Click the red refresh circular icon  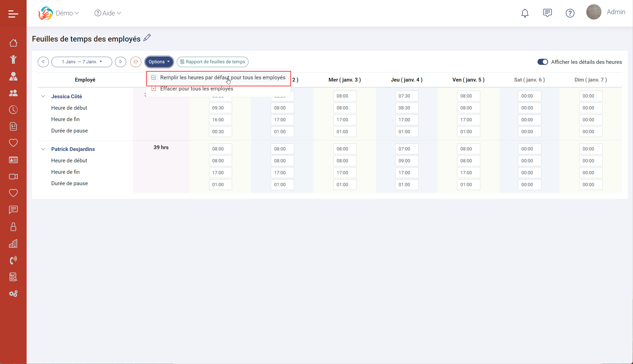click(x=136, y=62)
